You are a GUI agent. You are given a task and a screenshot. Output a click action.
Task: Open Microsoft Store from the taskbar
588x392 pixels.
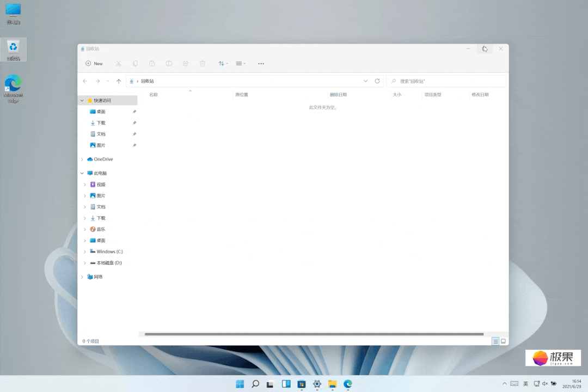(302, 384)
